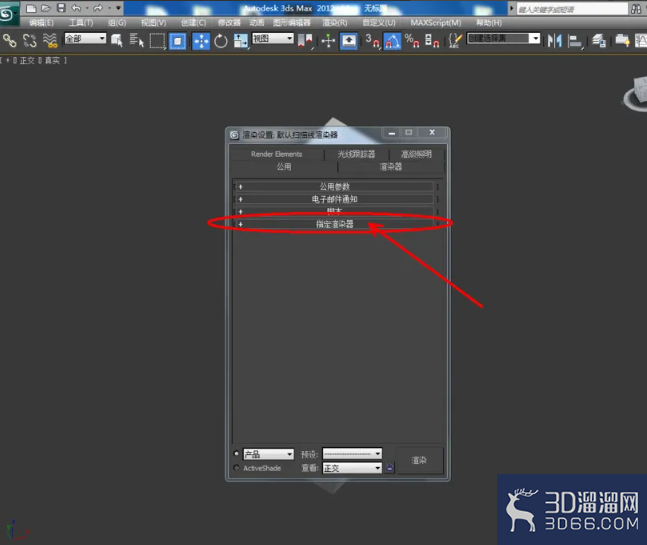Viewport: 647px width, 545px height.
Task: Click the Use Pivot Point Center icon
Action: click(x=306, y=41)
